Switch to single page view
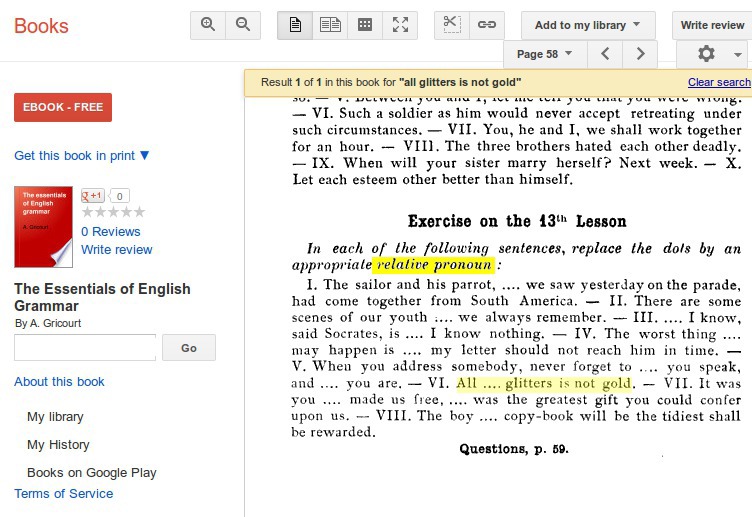The height and width of the screenshot is (517, 752). click(x=295, y=25)
